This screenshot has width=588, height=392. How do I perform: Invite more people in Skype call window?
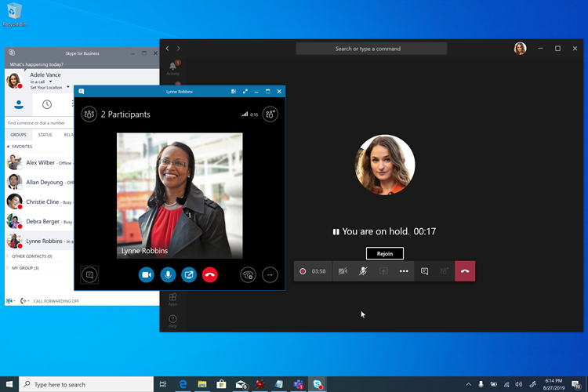pos(270,114)
